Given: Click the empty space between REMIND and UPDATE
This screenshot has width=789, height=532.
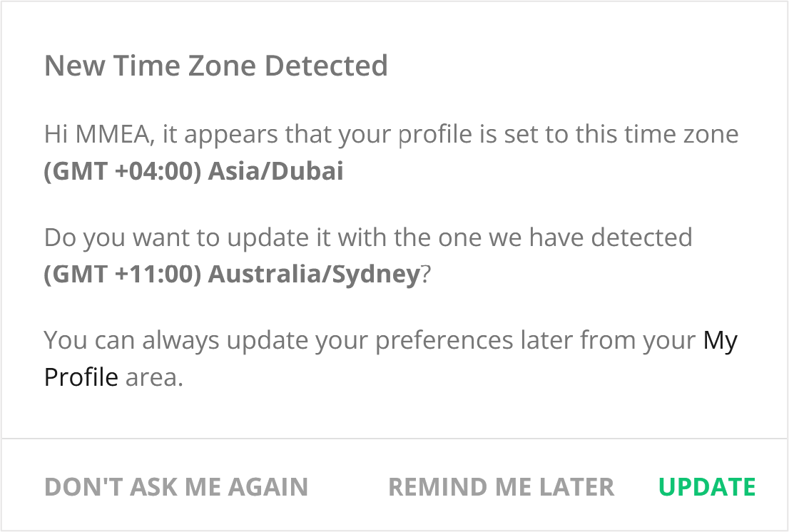Looking at the screenshot, I should click(638, 487).
